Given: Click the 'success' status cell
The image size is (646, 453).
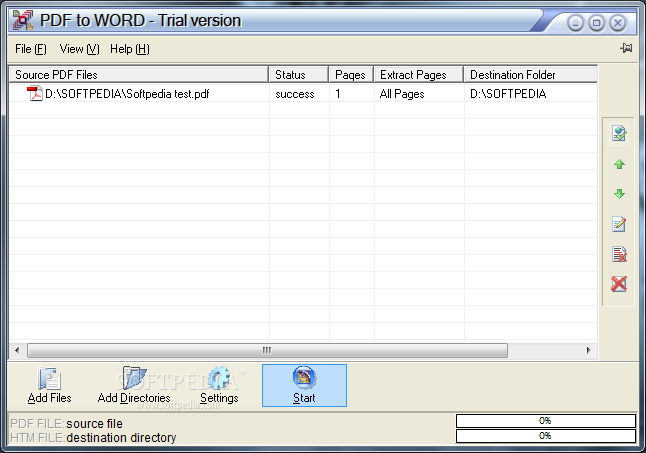Looking at the screenshot, I should pos(295,94).
